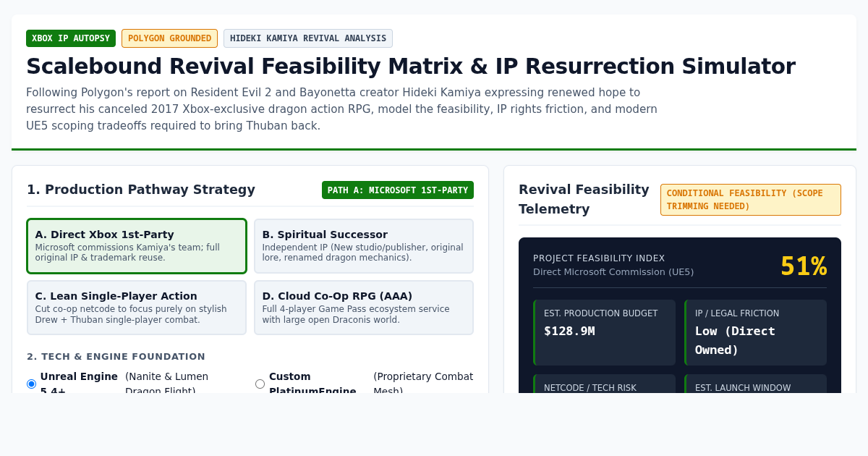Viewport: 868px width, 456px height.
Task: Click the XBOX IP AUTOPSY tag
Action: tap(71, 38)
